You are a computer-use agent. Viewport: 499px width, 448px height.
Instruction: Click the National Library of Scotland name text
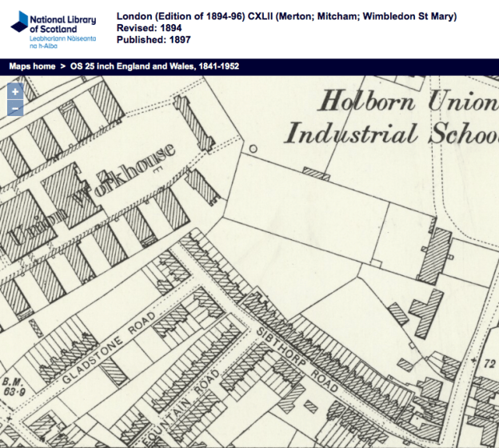pyautogui.click(x=64, y=22)
